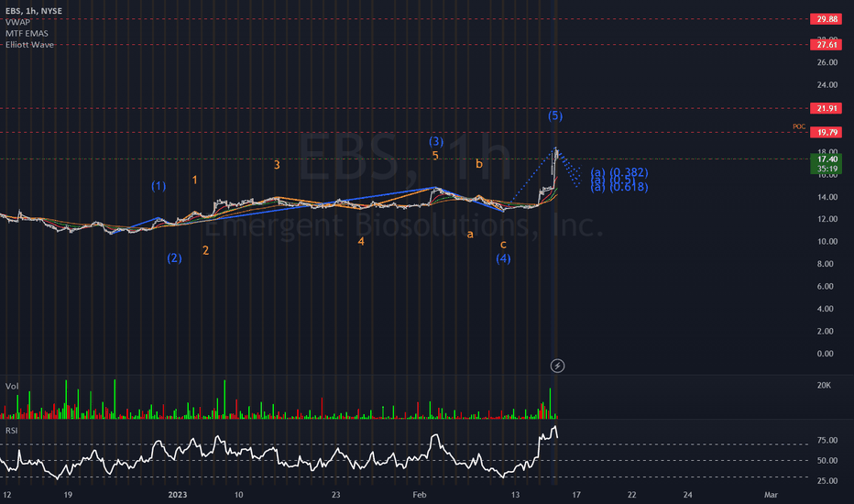Click the 23 date on the time axis

tap(336, 495)
